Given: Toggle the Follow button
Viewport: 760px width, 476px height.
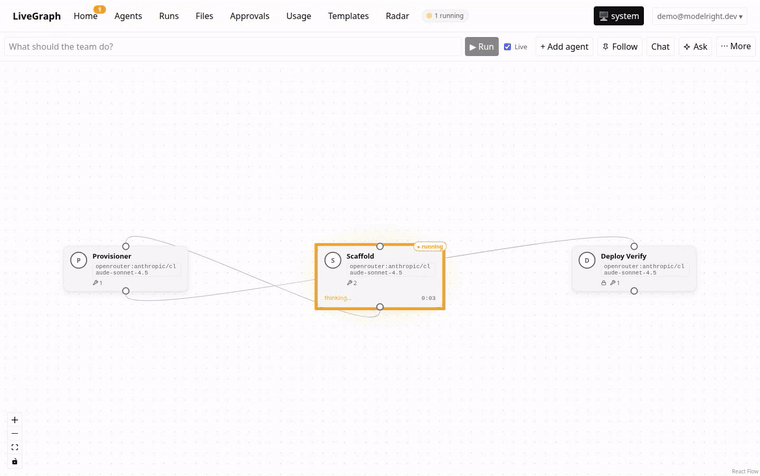Looking at the screenshot, I should (620, 47).
